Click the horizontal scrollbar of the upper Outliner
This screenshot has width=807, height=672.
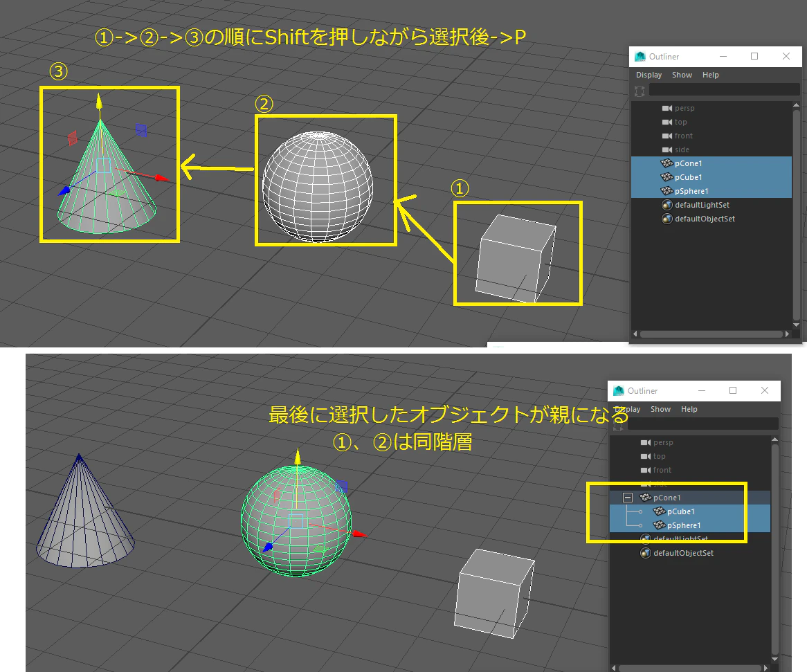pos(711,334)
